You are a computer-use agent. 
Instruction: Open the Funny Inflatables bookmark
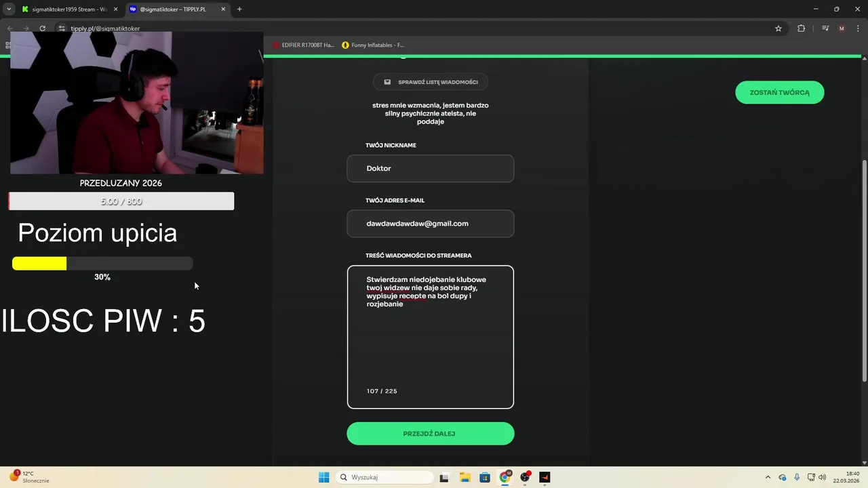(x=373, y=45)
